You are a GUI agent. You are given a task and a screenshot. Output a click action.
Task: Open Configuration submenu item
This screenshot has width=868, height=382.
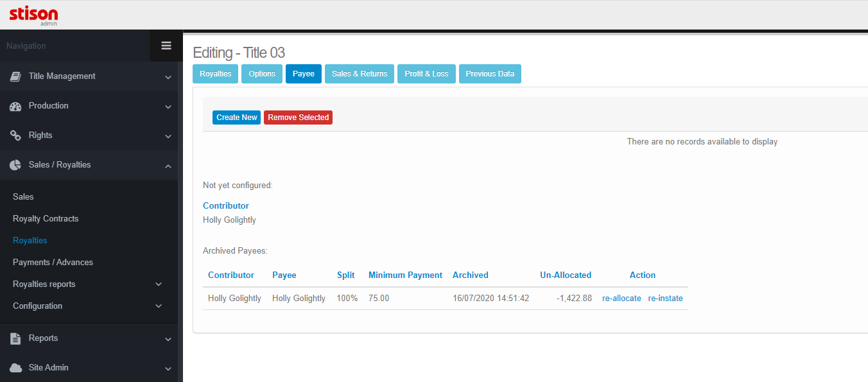(37, 306)
